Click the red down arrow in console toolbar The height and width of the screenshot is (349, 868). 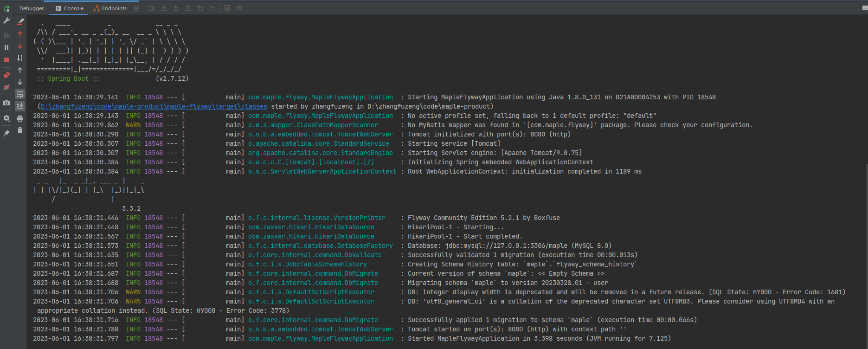[x=20, y=46]
